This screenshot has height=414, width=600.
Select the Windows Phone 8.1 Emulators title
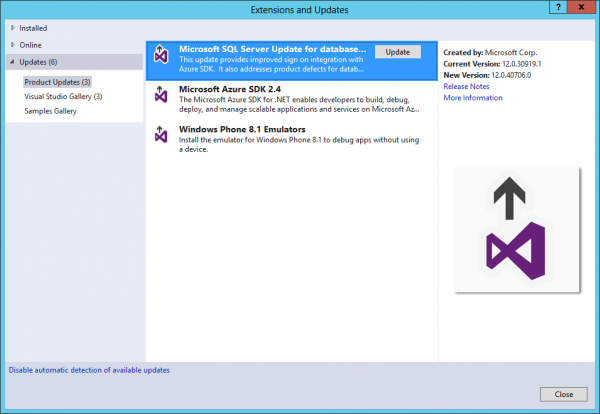click(x=242, y=129)
